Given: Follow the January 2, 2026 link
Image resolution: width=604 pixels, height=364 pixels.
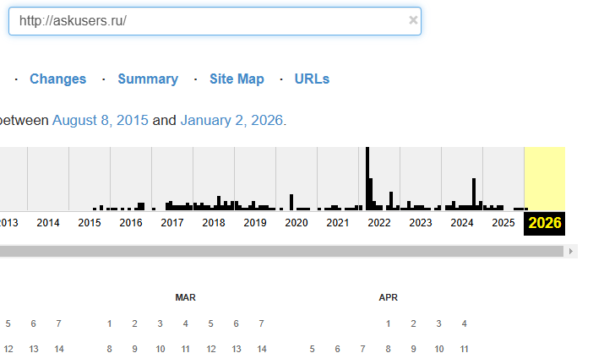Looking at the screenshot, I should pyautogui.click(x=232, y=121).
